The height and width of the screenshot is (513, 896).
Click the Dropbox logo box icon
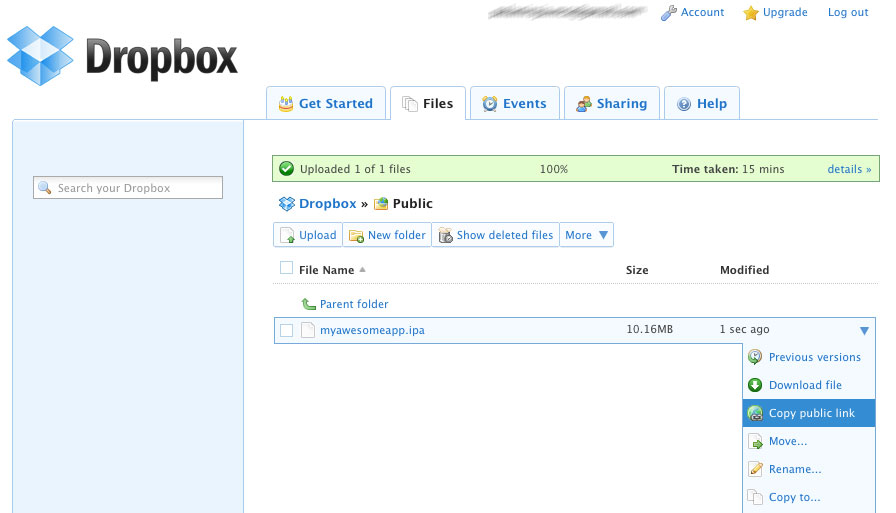tap(40, 55)
